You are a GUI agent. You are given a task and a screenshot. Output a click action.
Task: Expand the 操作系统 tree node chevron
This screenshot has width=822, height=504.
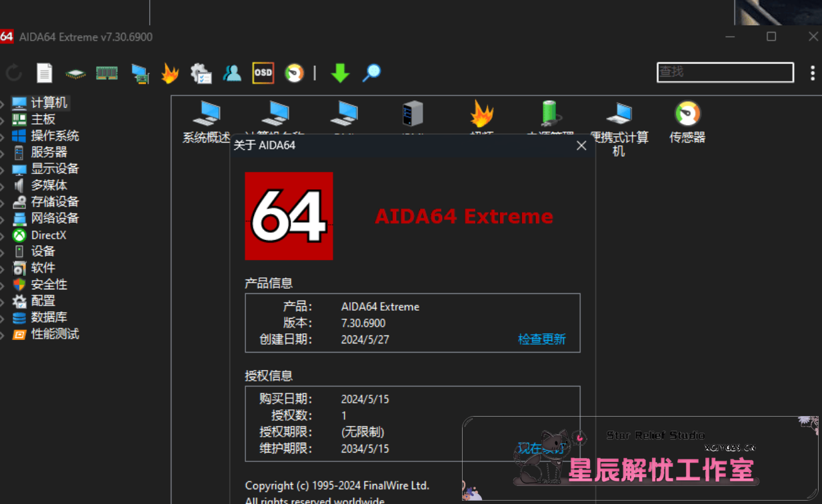pos(3,137)
